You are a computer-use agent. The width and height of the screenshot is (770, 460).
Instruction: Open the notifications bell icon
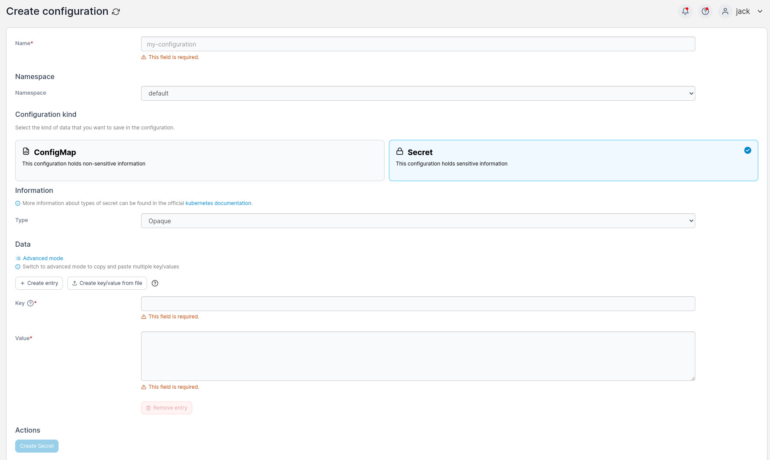(685, 11)
